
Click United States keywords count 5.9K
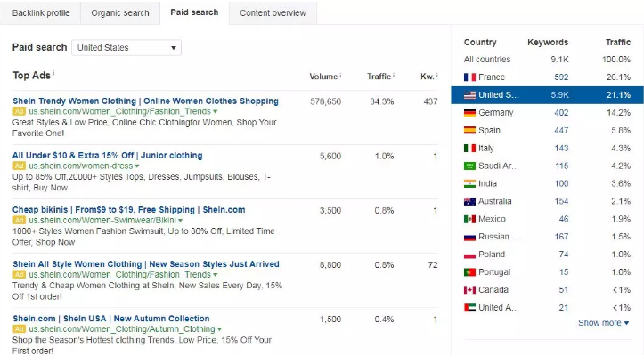coord(559,95)
